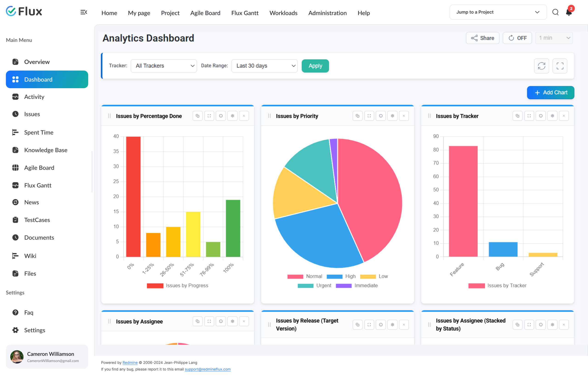The height and width of the screenshot is (376, 588).
Task: Click the purple Immediate legend swatch
Action: coord(344,286)
